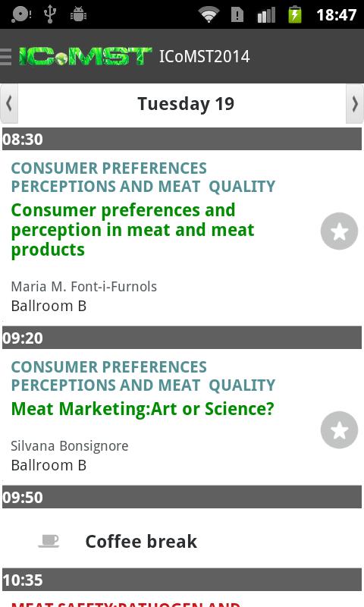Tap the cellular signal bars icon
Image resolution: width=364 pixels, height=607 pixels.
[x=266, y=14]
